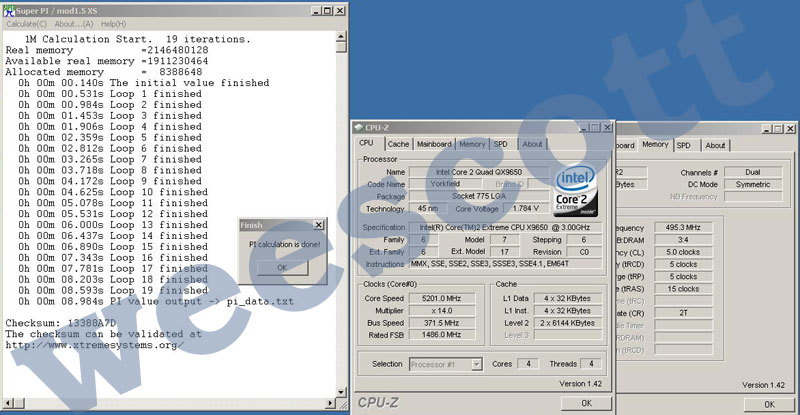Click the Checksum: 13388A7D line in Super PI
Image resolution: width=800 pixels, height=415 pixels.
pyautogui.click(x=61, y=323)
